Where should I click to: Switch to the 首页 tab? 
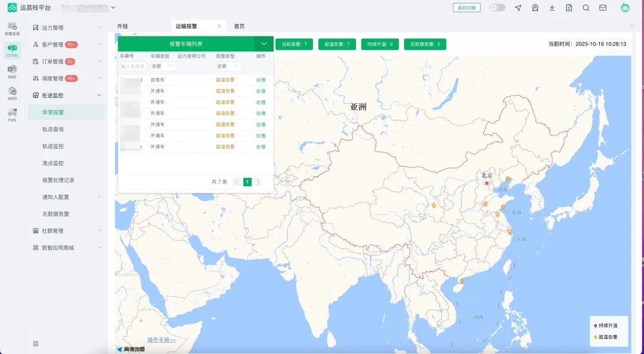pyautogui.click(x=239, y=26)
